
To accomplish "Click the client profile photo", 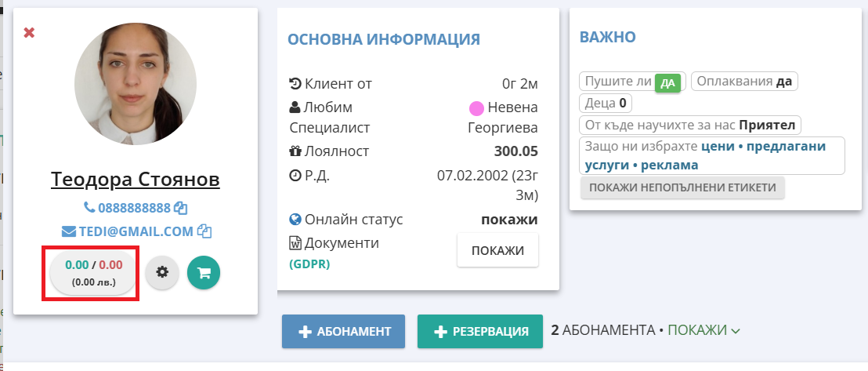I will [135, 82].
